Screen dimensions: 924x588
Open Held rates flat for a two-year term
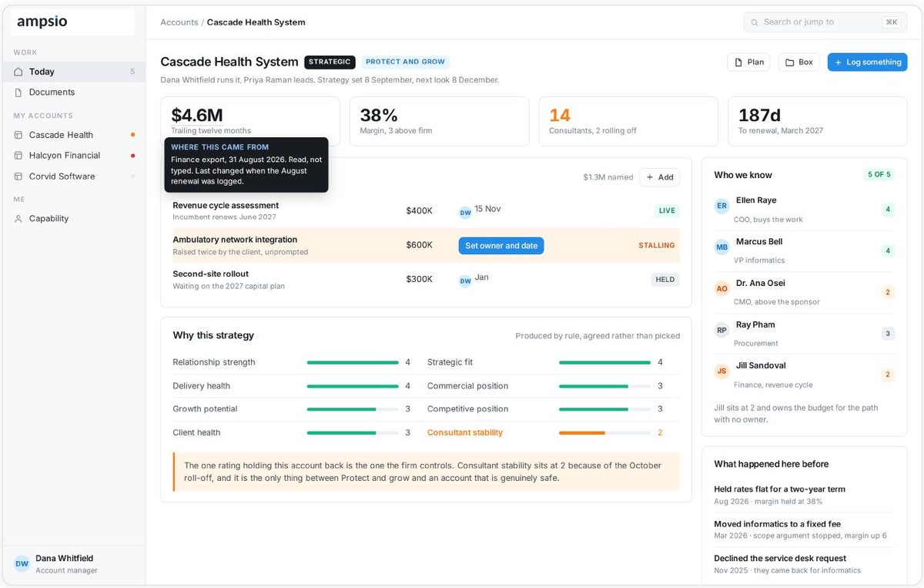click(804, 495)
